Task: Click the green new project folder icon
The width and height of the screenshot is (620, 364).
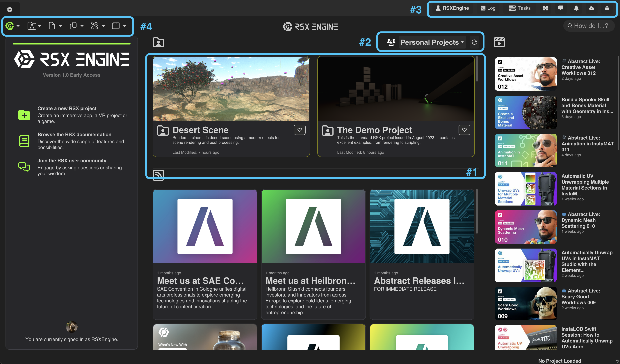Action: [x=24, y=115]
